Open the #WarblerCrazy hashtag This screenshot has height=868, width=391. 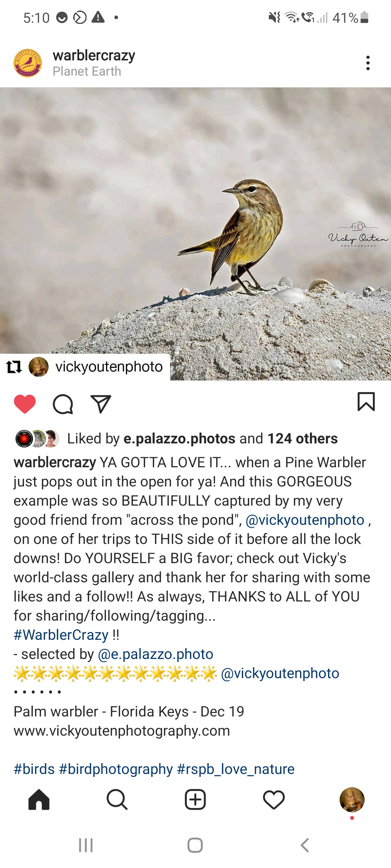tap(61, 635)
